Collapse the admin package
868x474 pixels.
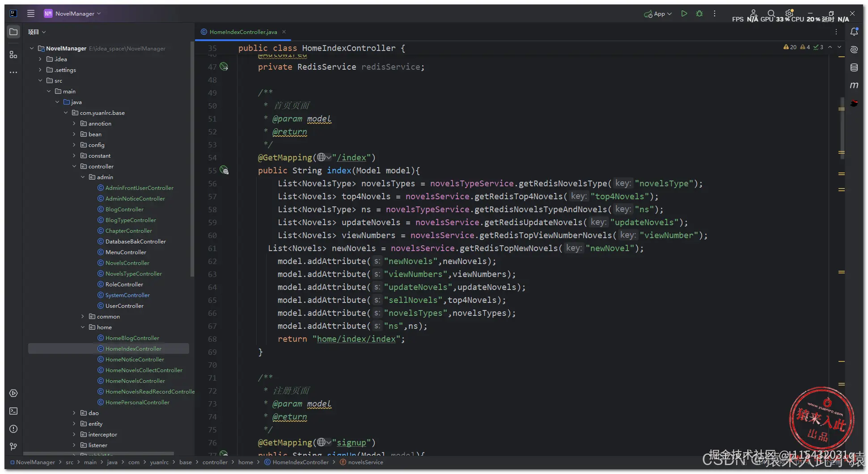(83, 177)
